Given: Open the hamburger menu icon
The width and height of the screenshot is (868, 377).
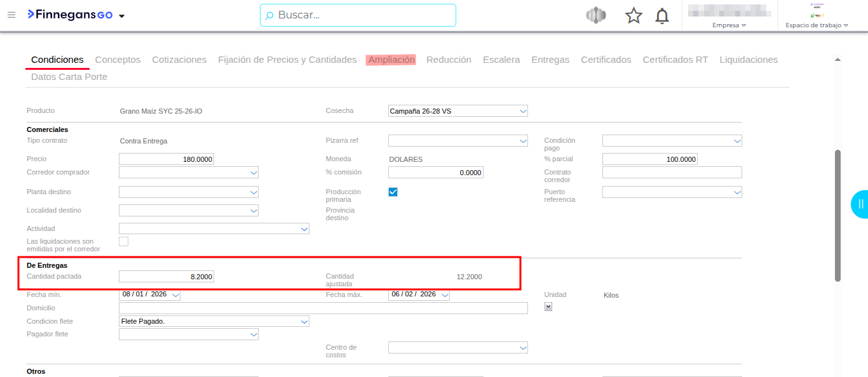Looking at the screenshot, I should point(11,15).
